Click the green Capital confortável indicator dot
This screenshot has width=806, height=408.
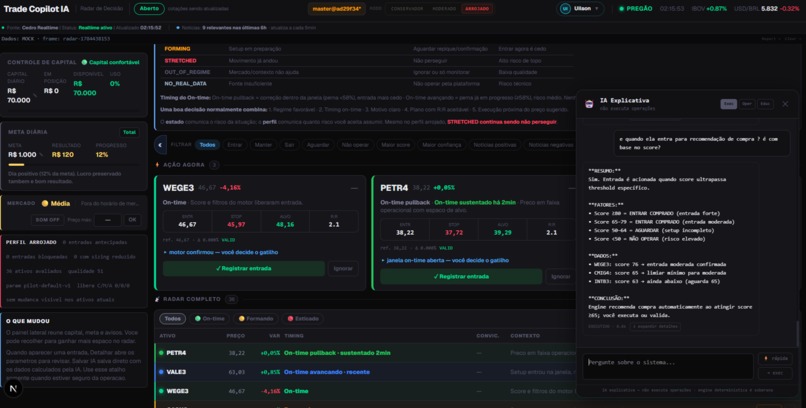click(x=84, y=62)
